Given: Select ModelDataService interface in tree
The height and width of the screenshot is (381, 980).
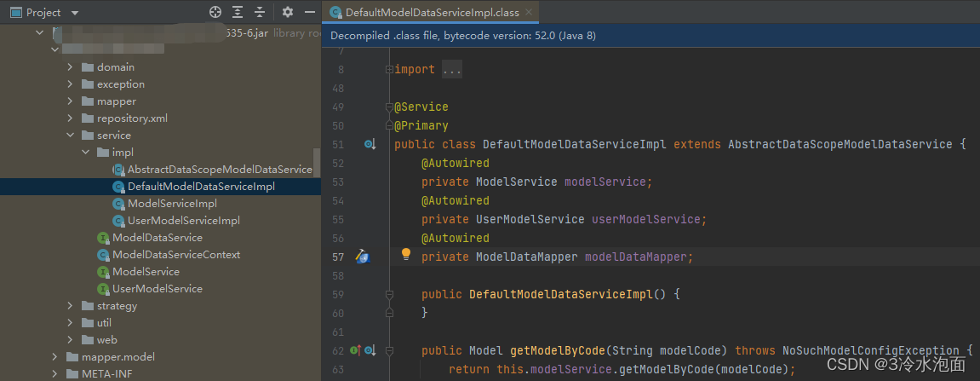Looking at the screenshot, I should 158,238.
